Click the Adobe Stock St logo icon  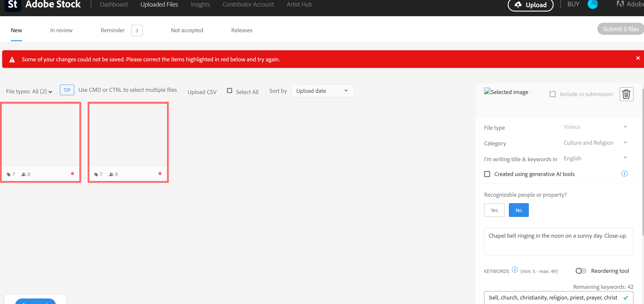12,4
